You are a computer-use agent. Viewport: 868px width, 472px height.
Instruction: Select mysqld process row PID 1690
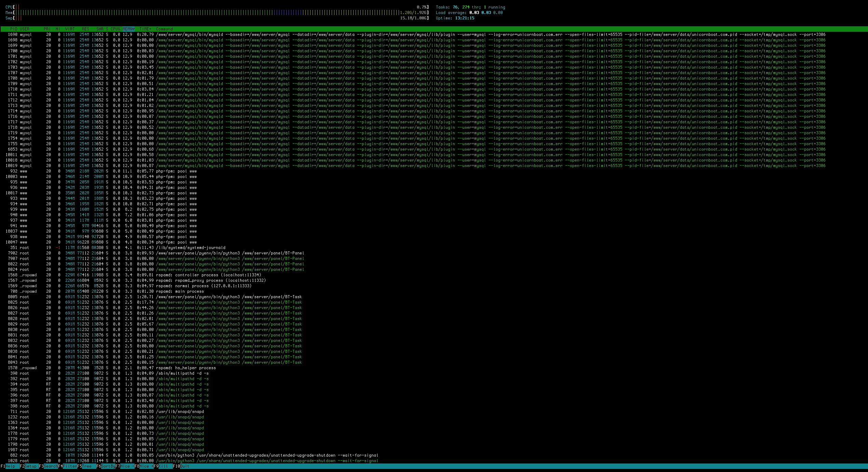[x=434, y=34]
